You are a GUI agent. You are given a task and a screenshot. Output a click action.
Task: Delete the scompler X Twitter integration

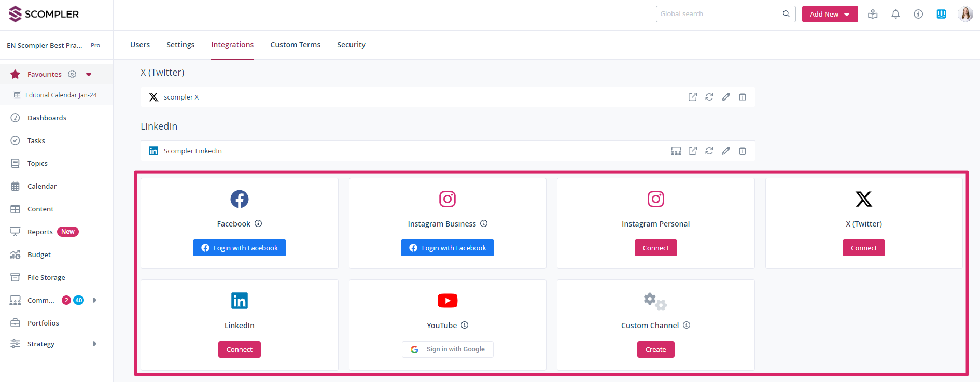click(742, 97)
